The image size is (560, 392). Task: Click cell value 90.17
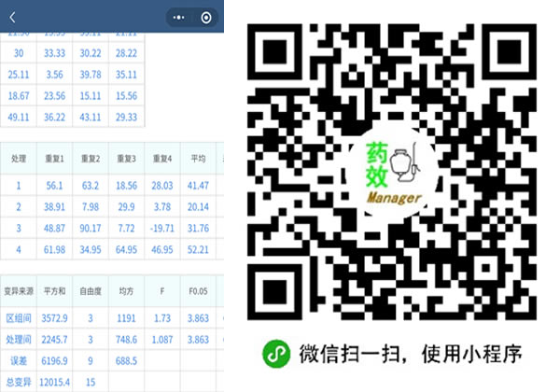pyautogui.click(x=91, y=229)
